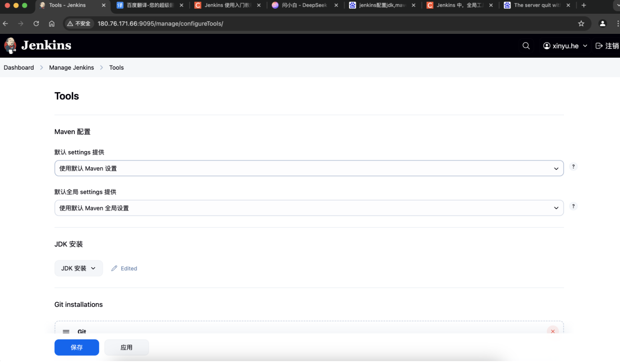The height and width of the screenshot is (364, 620).
Task: Click the 应用 apply button
Action: click(x=127, y=347)
